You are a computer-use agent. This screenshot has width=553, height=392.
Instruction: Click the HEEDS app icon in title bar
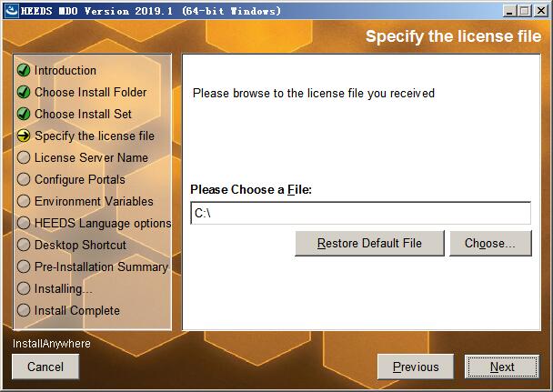pyautogui.click(x=12, y=11)
